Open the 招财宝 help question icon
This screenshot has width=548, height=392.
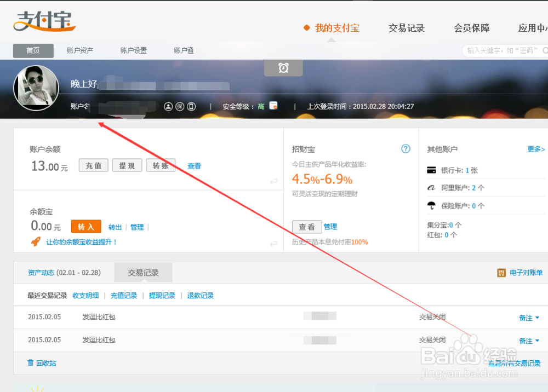(x=406, y=149)
